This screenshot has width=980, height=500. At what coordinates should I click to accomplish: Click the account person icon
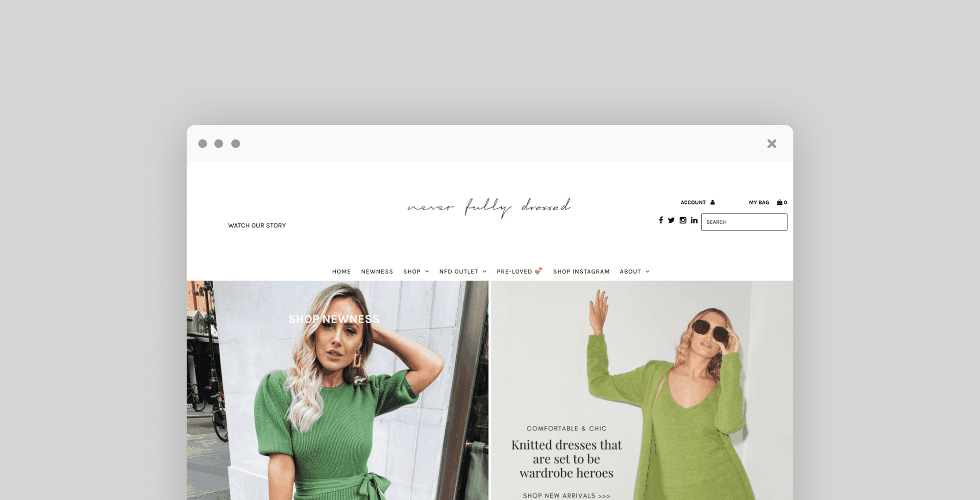click(x=712, y=202)
